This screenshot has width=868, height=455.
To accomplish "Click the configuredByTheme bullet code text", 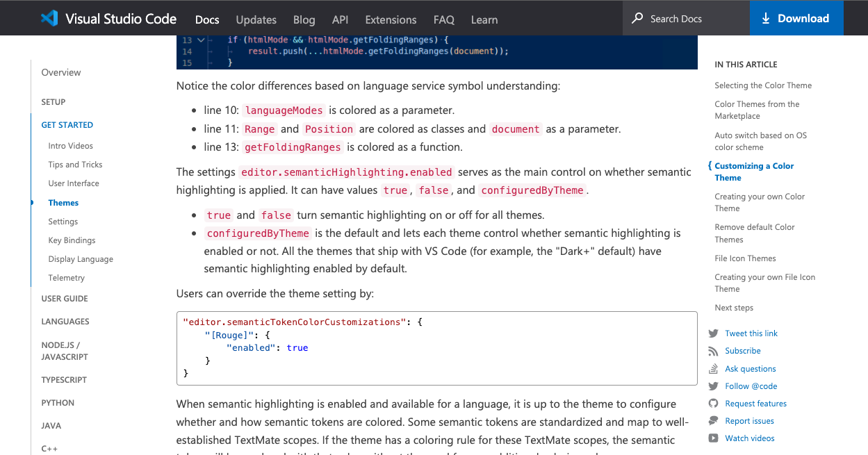I will pyautogui.click(x=258, y=233).
